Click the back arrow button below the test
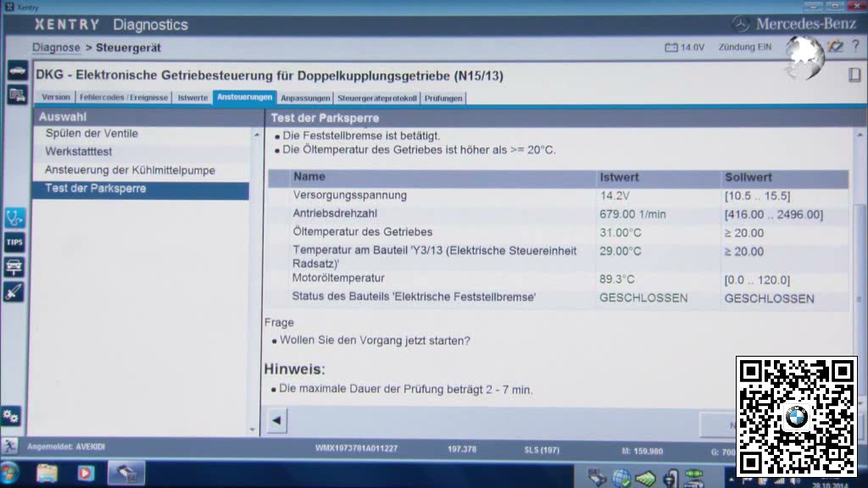 [x=277, y=420]
